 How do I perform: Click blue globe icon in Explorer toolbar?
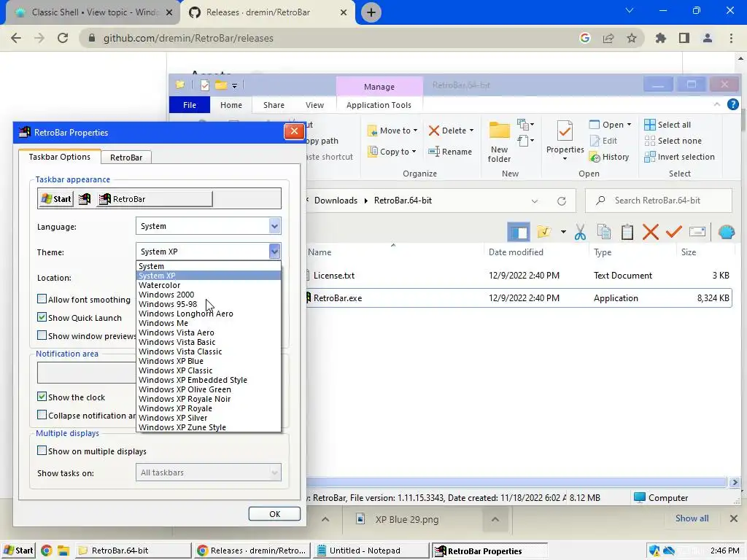(726, 232)
